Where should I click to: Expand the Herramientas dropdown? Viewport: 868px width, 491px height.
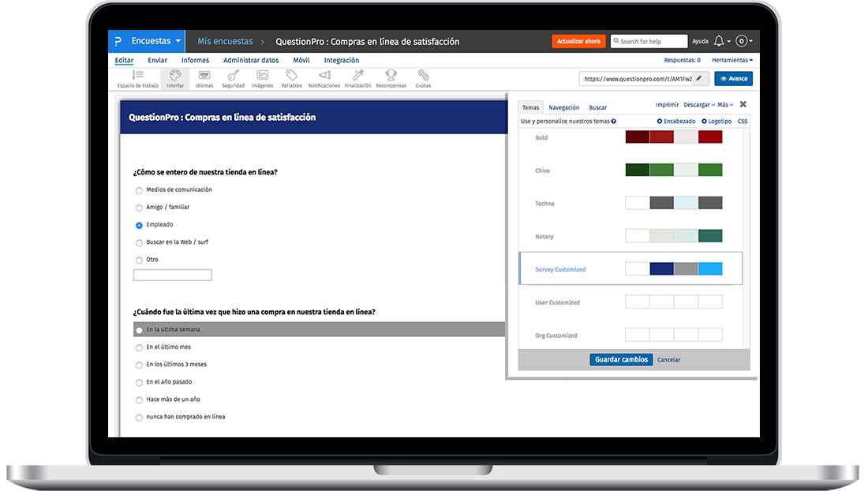point(731,60)
